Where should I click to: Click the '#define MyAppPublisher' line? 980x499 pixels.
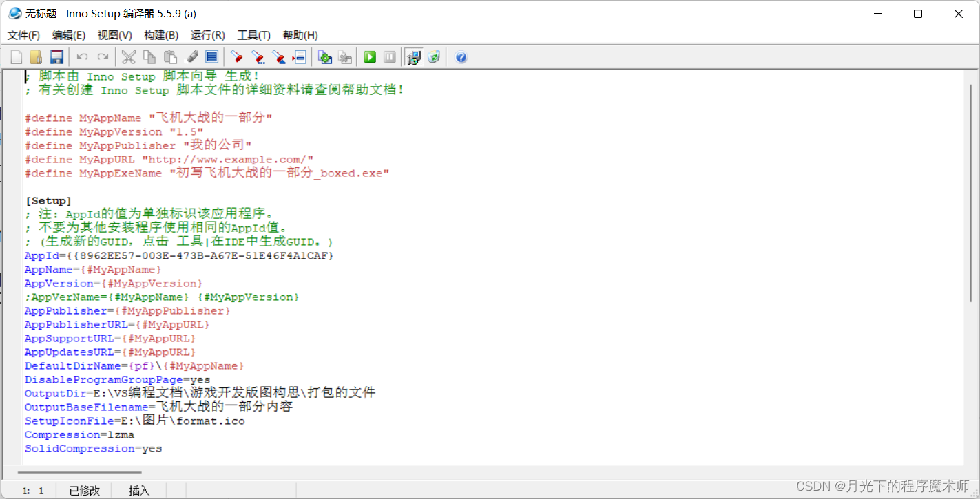tap(138, 145)
